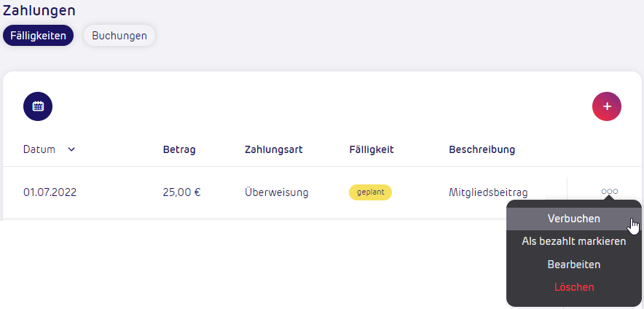Switch to the Buchungen tab
The image size is (644, 309).
click(x=119, y=35)
